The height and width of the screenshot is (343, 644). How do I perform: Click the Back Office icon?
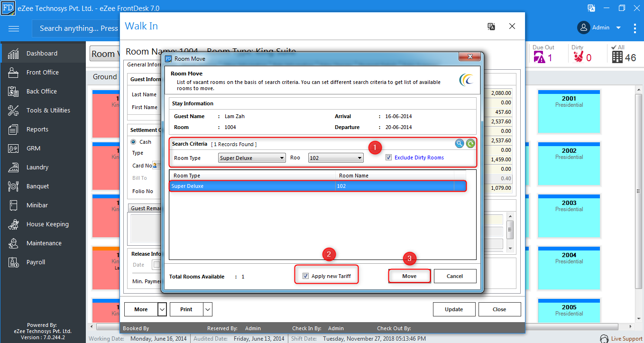[x=13, y=92]
